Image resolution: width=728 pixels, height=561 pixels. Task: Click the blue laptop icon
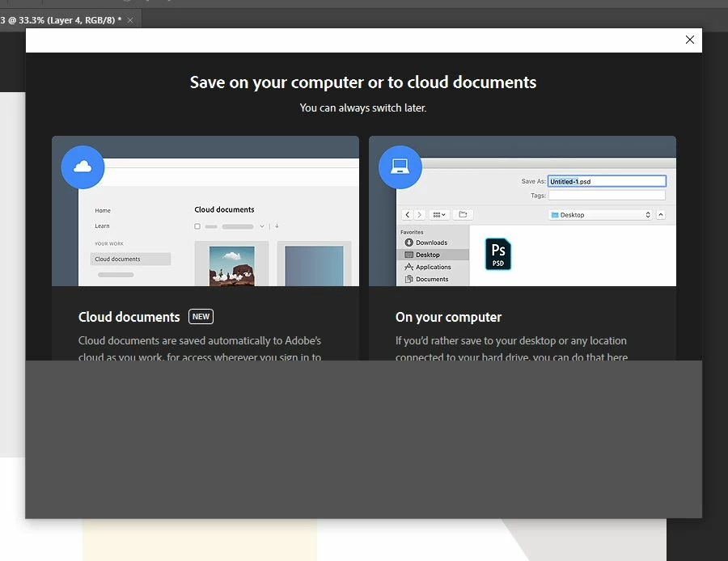[400, 167]
